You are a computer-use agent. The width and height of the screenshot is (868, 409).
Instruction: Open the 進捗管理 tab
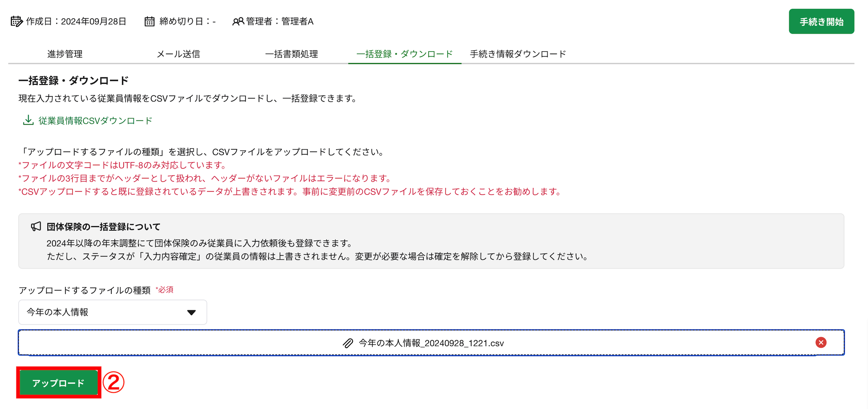point(65,54)
